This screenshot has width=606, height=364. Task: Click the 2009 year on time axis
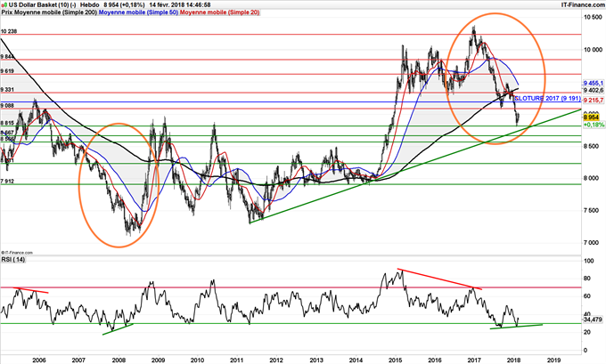158,360
